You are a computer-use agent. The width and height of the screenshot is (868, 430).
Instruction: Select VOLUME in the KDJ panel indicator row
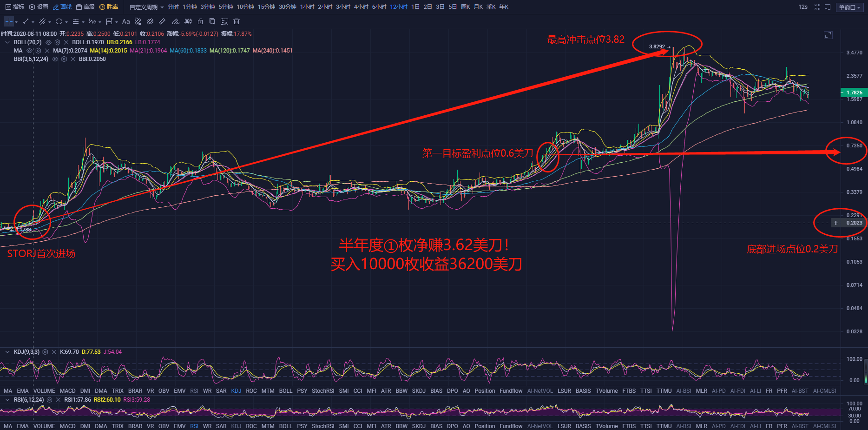tap(44, 391)
